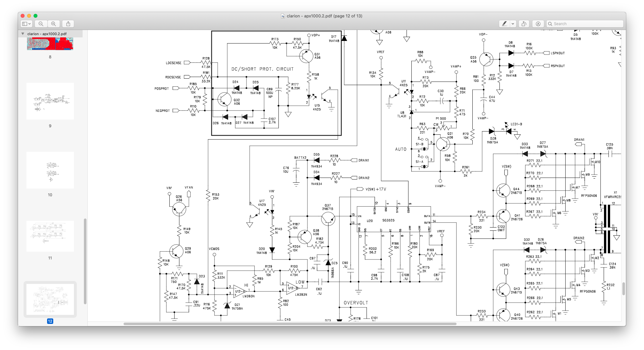Select the sidebar file title clarion - apx1000.2.pdf
Image resolution: width=644 pixels, height=350 pixels.
47,34
